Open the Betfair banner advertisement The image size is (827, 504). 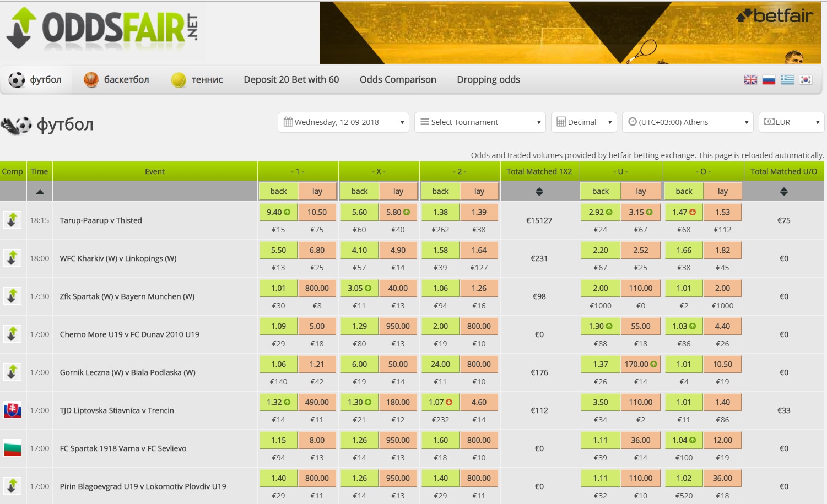coord(570,32)
